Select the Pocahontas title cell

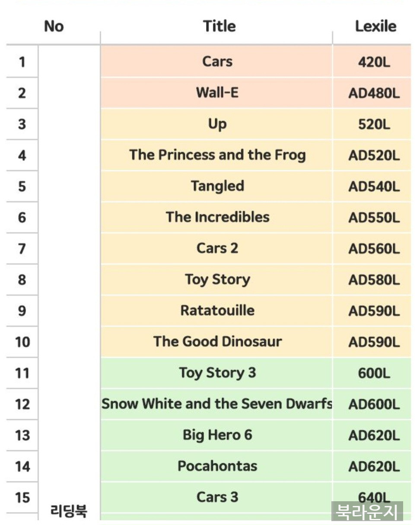pyautogui.click(x=217, y=466)
